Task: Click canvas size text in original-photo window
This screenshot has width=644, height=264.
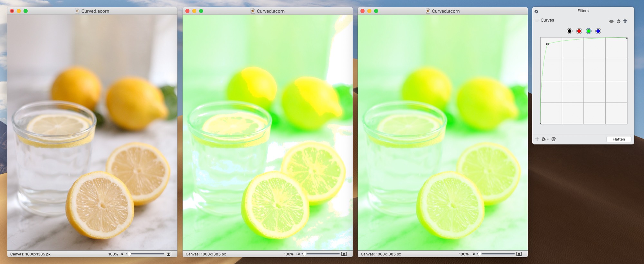Action: pyautogui.click(x=30, y=254)
